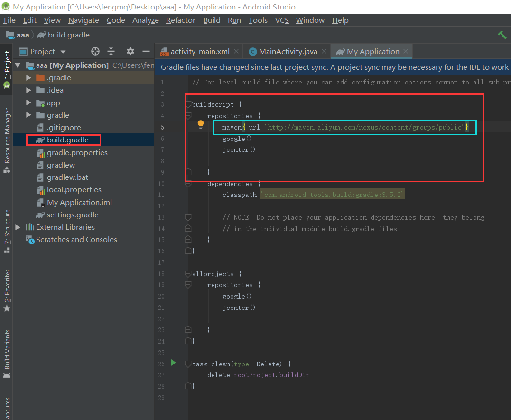Open the Tools menu
Image resolution: width=511 pixels, height=420 pixels.
[x=258, y=20]
